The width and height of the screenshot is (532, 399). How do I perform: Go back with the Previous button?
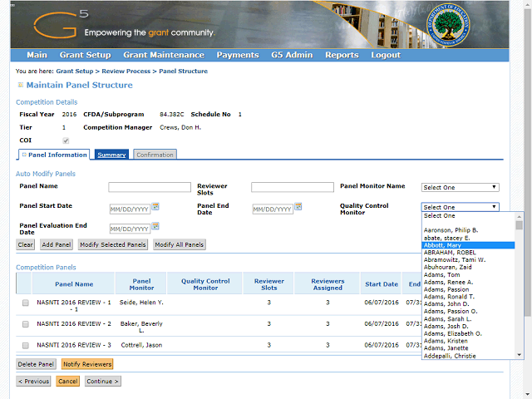pos(33,382)
